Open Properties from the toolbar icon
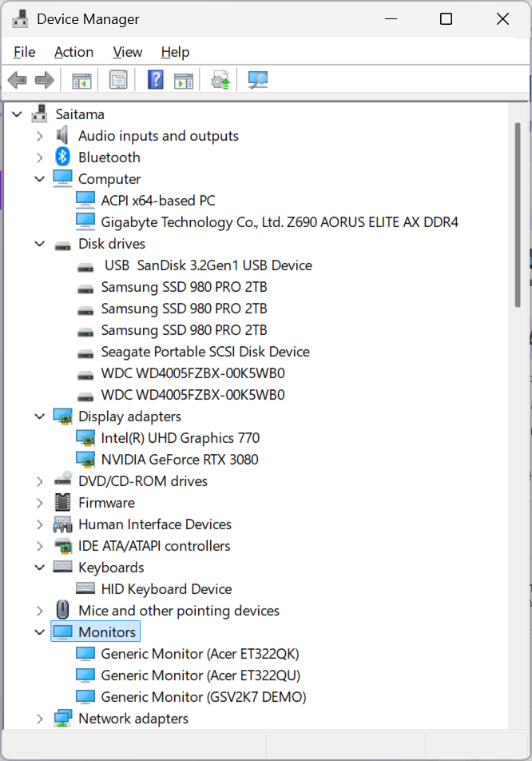This screenshot has width=532, height=761. tap(118, 80)
